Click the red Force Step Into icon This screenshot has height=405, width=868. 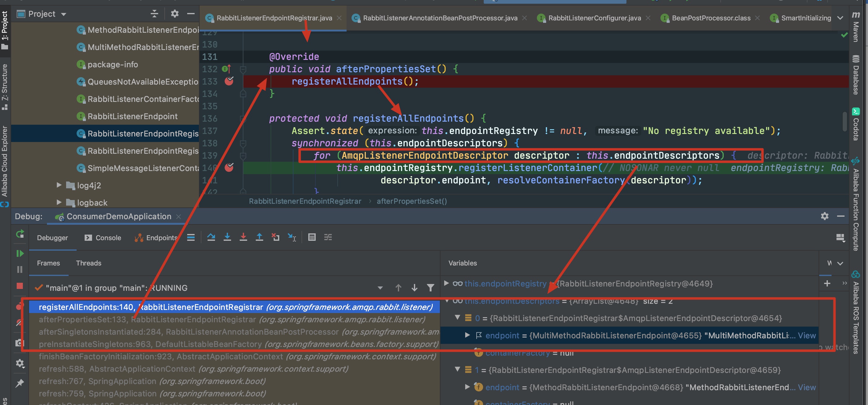[243, 237]
